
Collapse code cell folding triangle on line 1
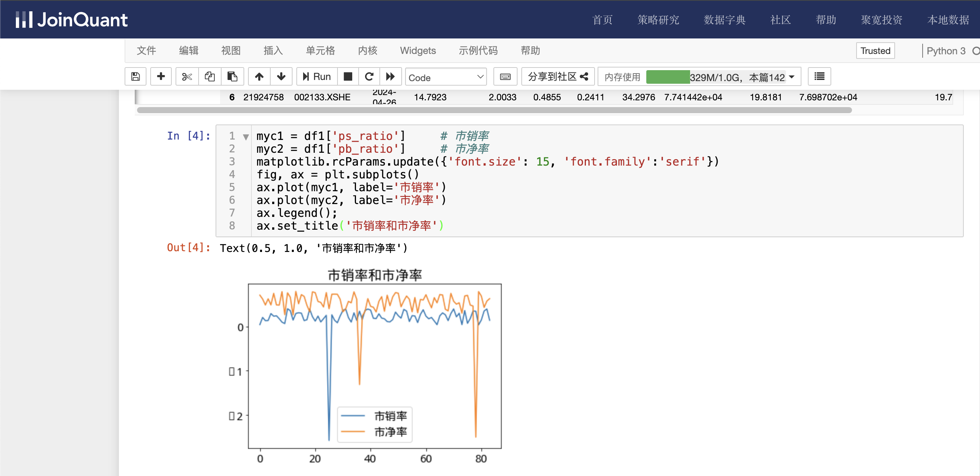click(x=246, y=137)
